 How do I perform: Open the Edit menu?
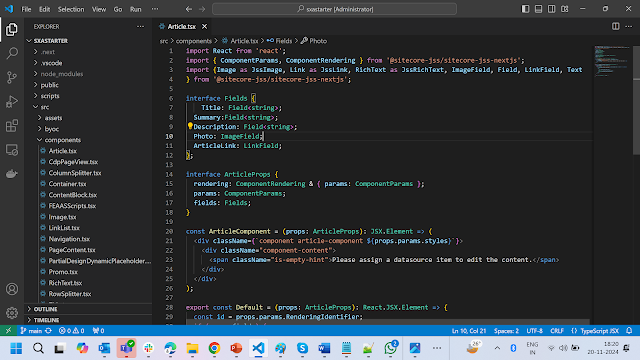[x=44, y=9]
